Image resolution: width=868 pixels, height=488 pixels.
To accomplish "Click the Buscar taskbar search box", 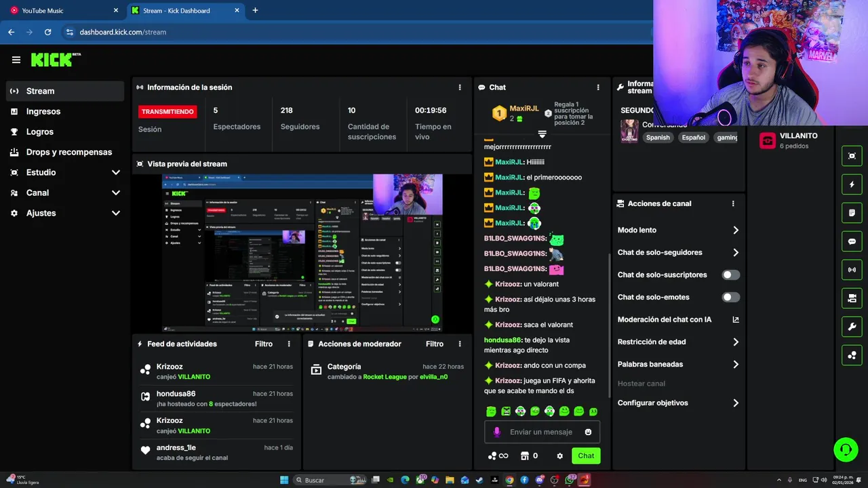I will pyautogui.click(x=330, y=480).
